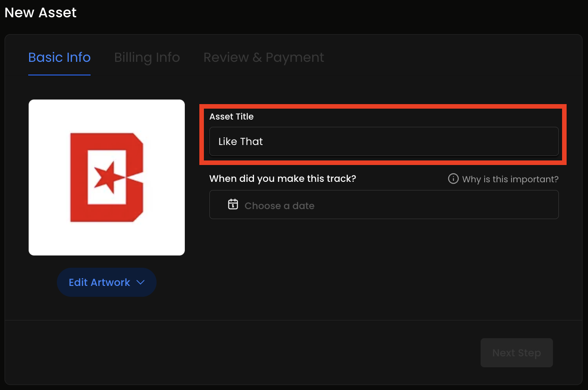Click "When did you make this track?" label
The height and width of the screenshot is (390, 588).
[283, 179]
